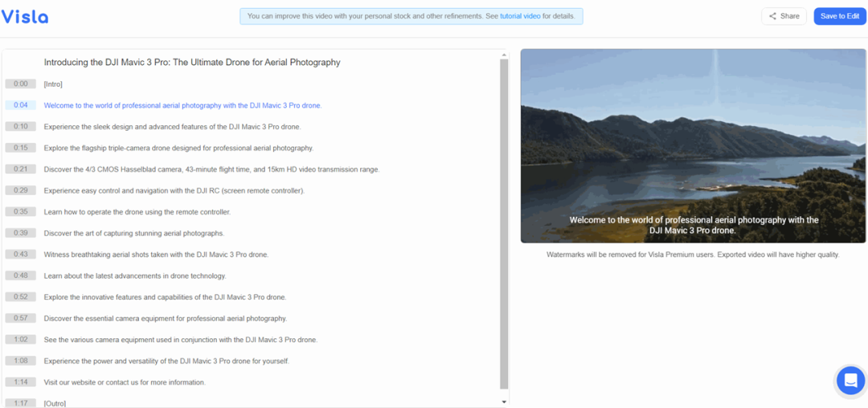
Task: Select 'Visit our website or contact us' line
Action: (125, 382)
